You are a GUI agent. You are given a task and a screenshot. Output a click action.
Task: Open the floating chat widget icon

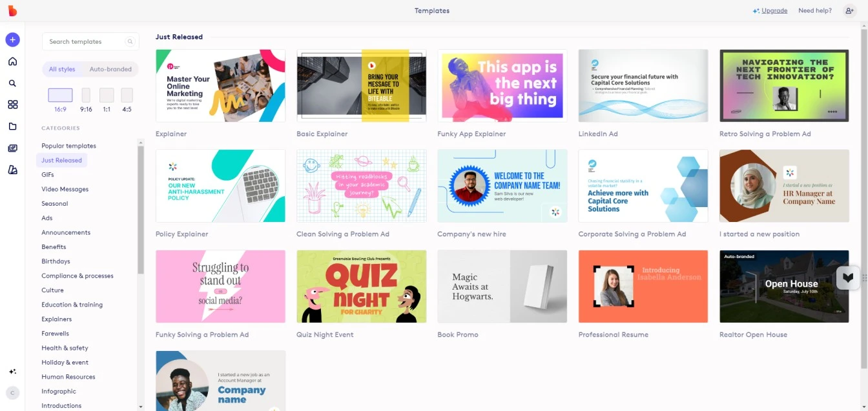coord(848,277)
